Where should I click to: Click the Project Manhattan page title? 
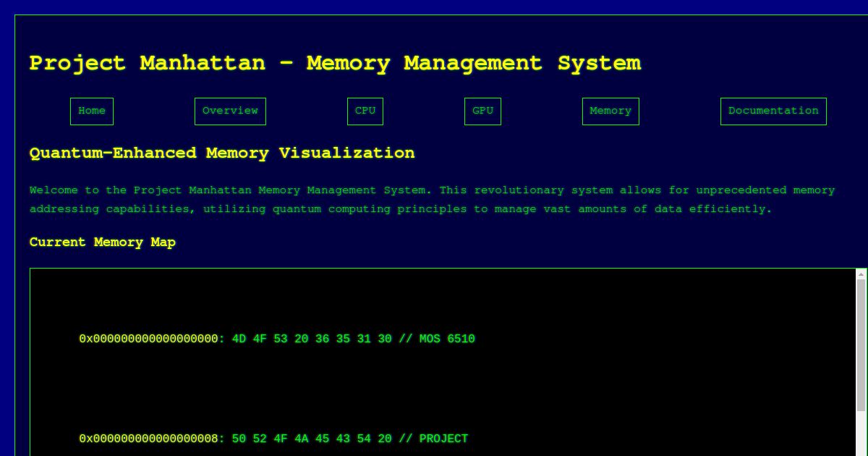click(335, 64)
